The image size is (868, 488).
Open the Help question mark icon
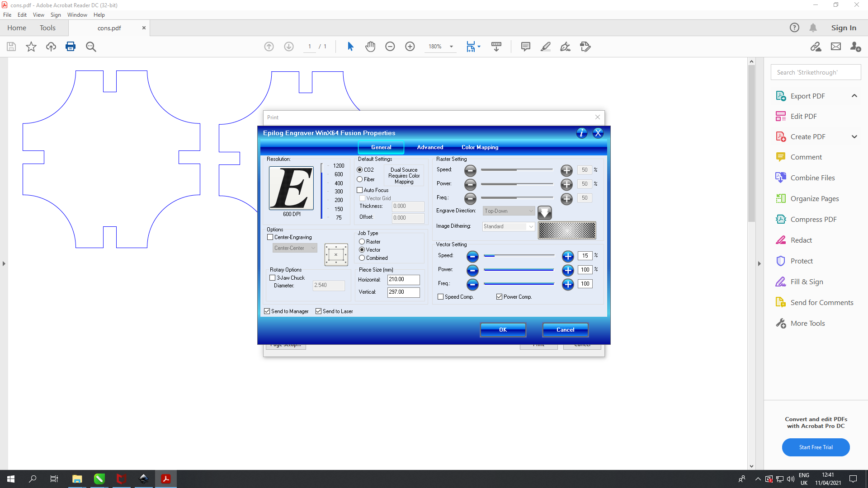794,28
